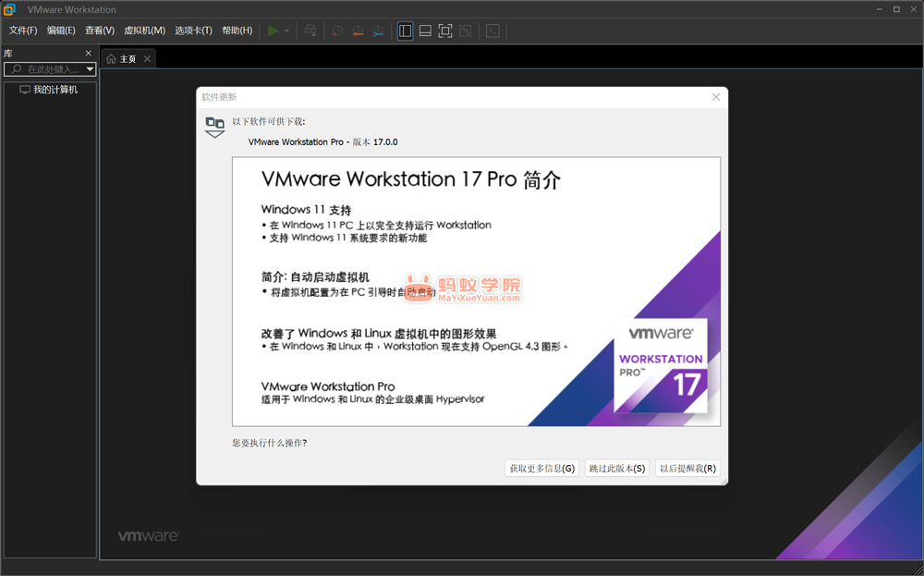Click the '以下软件可供下载:' text

(269, 121)
